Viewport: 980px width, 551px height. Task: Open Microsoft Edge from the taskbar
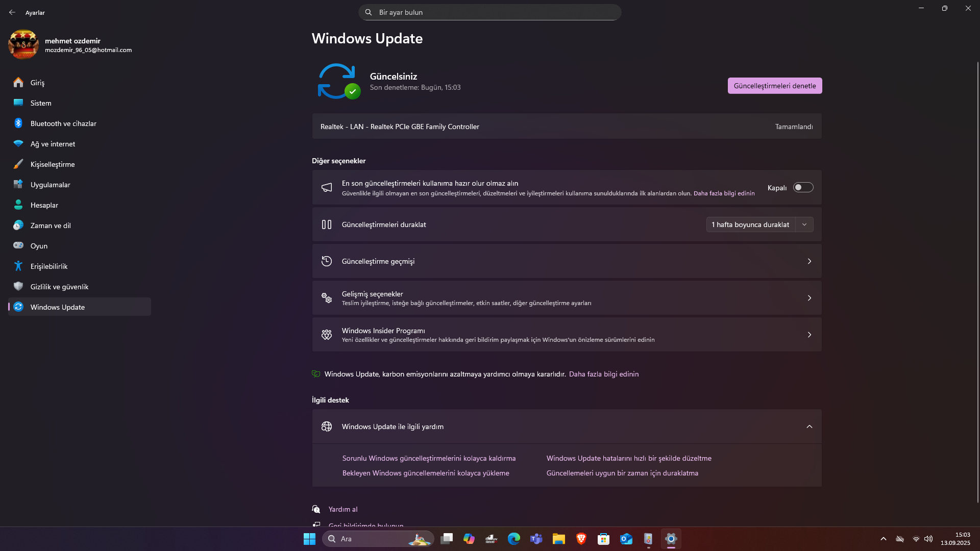coord(513,539)
